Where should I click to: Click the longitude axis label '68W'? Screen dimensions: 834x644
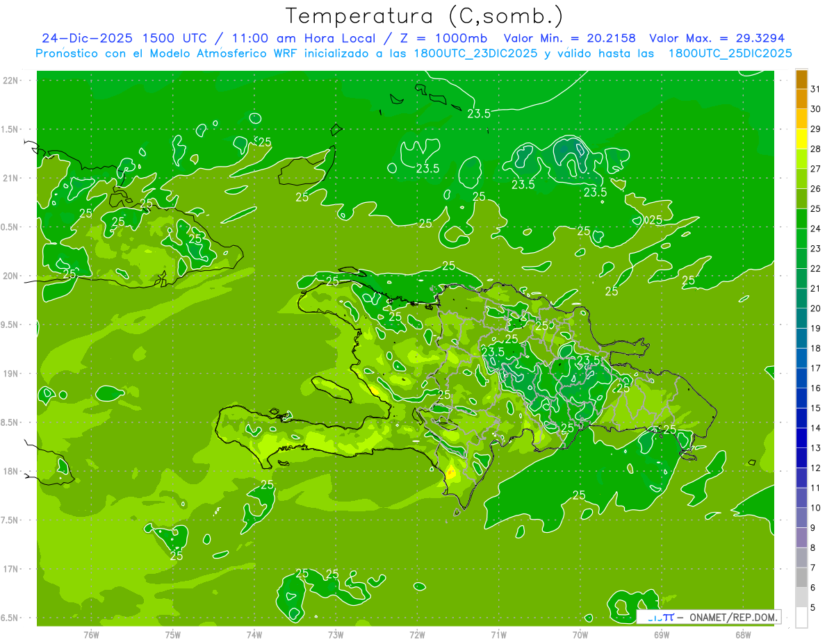(743, 634)
